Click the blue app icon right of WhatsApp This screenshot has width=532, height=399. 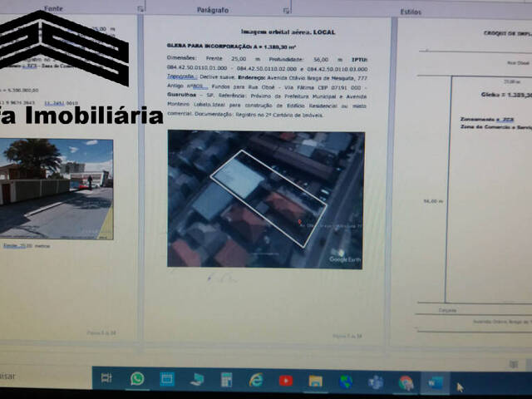point(167,379)
